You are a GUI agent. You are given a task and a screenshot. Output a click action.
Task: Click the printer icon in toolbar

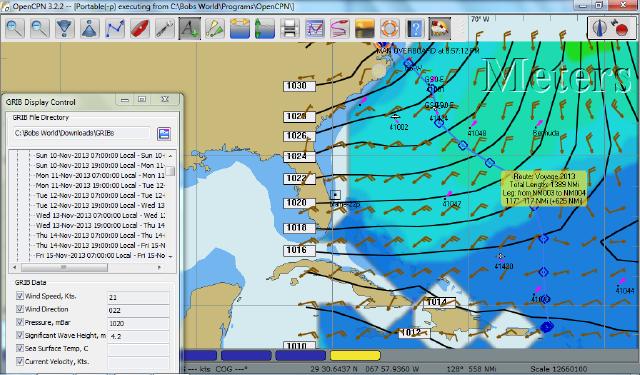pos(290,29)
